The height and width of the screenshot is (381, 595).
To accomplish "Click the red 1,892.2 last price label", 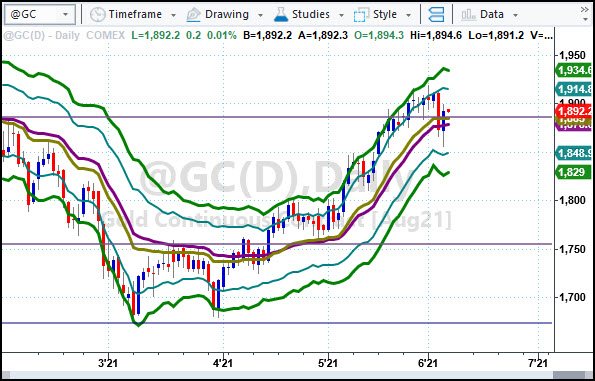I will tap(573, 111).
